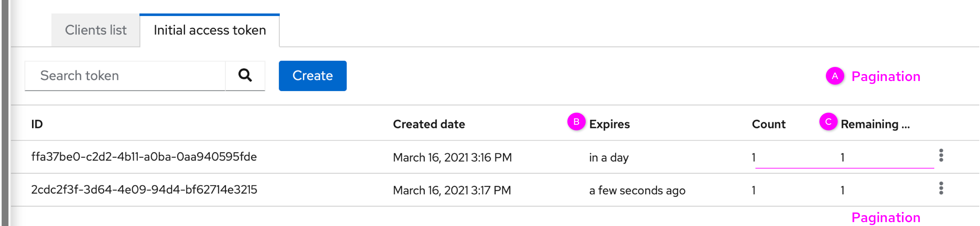The height and width of the screenshot is (226, 980).
Task: Select token ID 2cdc2f3f-3d64-4e09-94d4-bf62714e3215
Action: click(144, 189)
